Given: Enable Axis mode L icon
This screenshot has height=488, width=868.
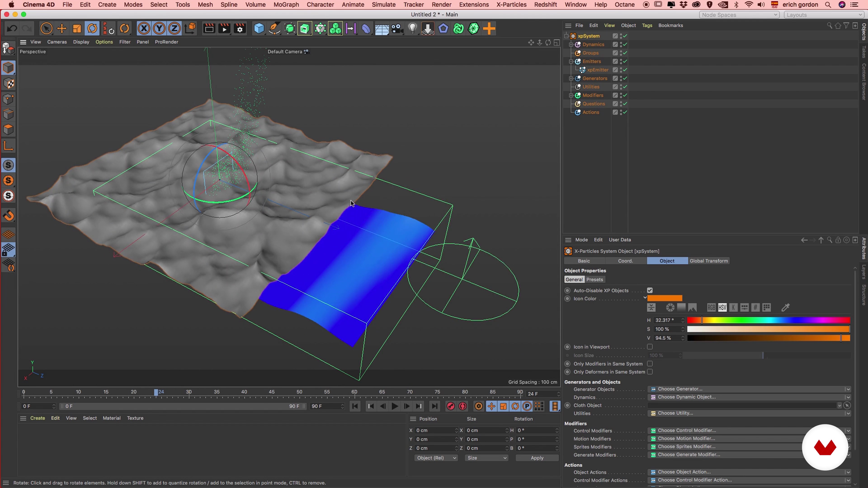Looking at the screenshot, I should pyautogui.click(x=8, y=146).
